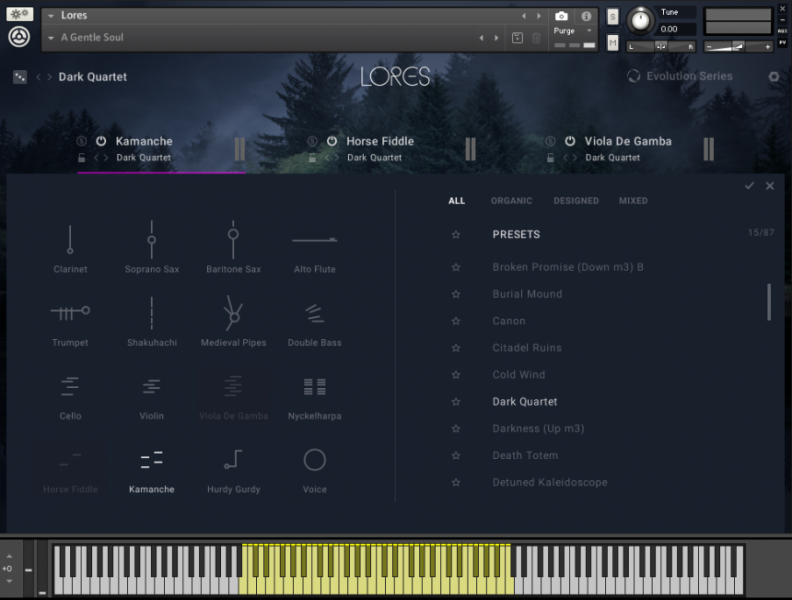Favorite the Burial Mound preset star
Image resolution: width=792 pixels, height=600 pixels.
pyautogui.click(x=456, y=294)
